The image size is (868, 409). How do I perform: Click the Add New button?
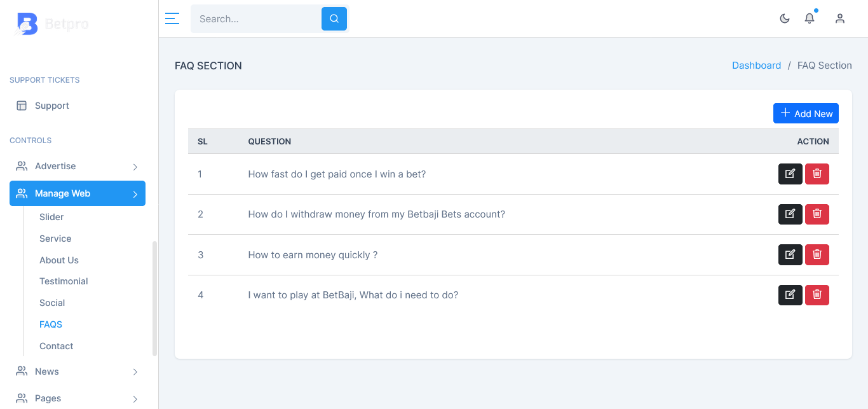(x=806, y=113)
